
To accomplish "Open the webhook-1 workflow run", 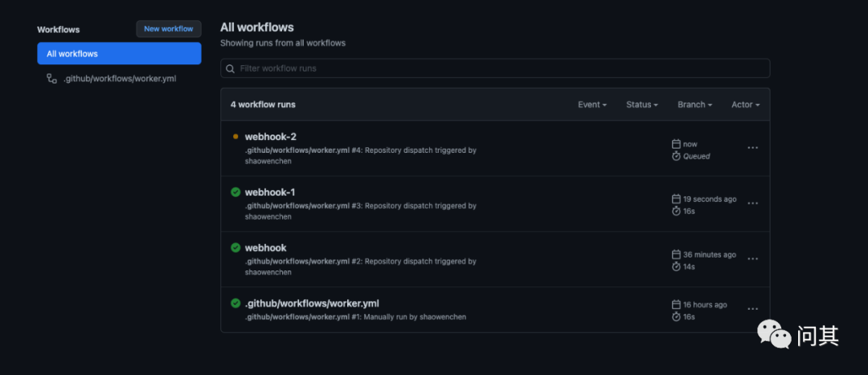I will pyautogui.click(x=270, y=192).
